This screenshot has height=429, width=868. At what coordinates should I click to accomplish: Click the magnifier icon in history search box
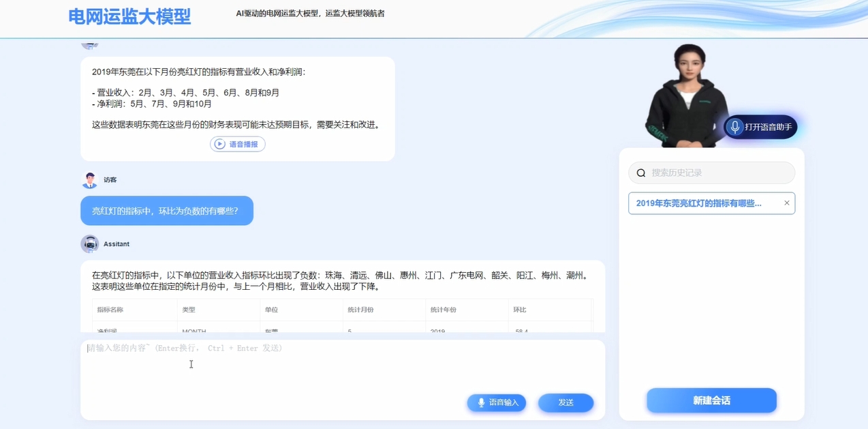640,173
